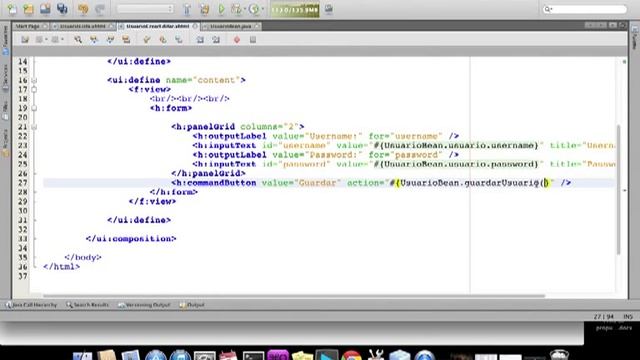This screenshot has width=640, height=360.
Task: Click h:outputLabel Username line 22
Action: [326, 136]
